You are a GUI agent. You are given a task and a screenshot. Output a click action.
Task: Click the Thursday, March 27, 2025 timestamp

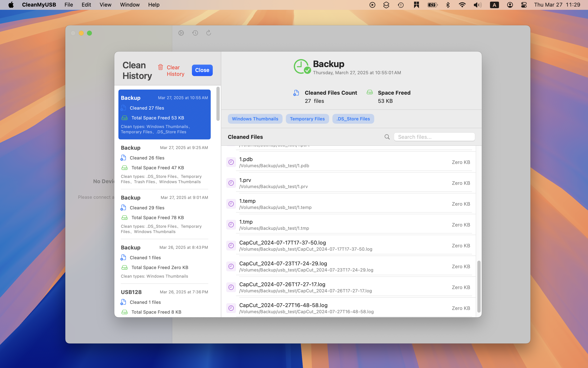[x=357, y=73]
